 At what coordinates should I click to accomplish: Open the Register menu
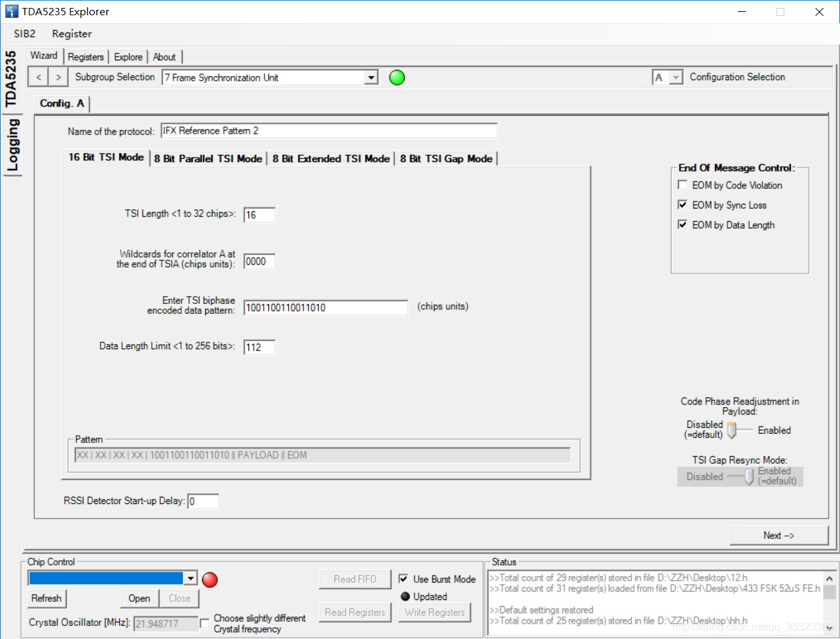coord(72,34)
